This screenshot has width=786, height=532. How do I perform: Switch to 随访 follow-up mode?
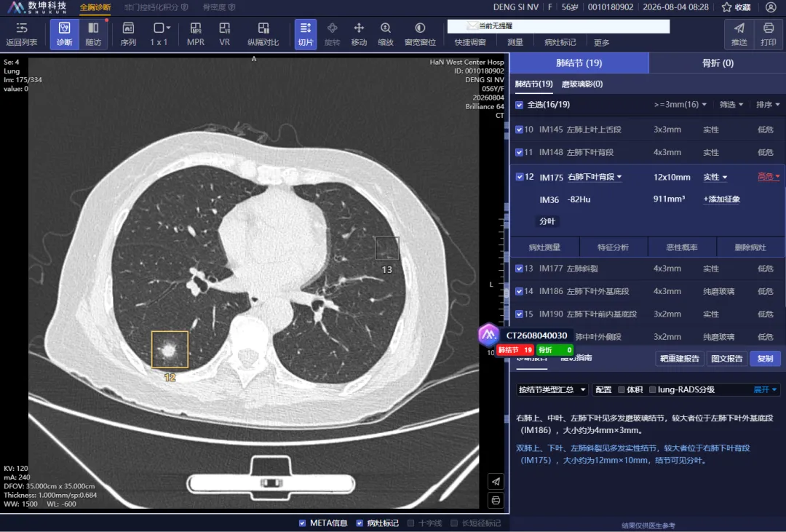click(x=93, y=34)
